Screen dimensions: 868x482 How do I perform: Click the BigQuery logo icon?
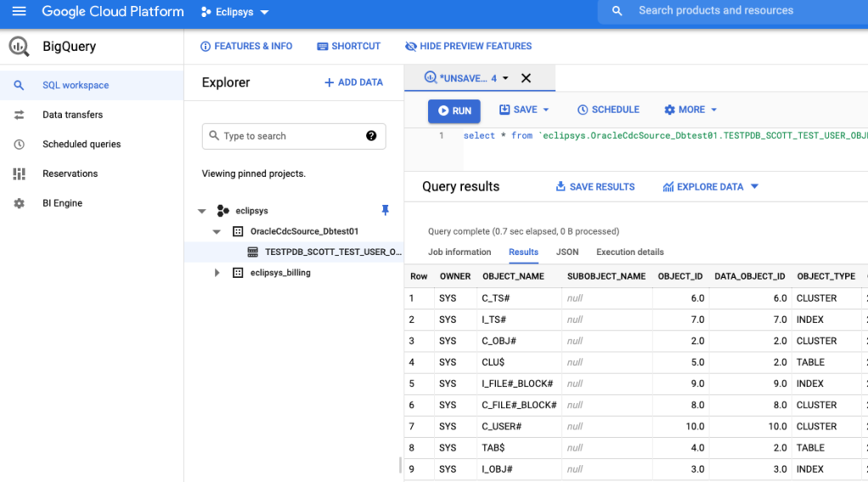(x=19, y=46)
